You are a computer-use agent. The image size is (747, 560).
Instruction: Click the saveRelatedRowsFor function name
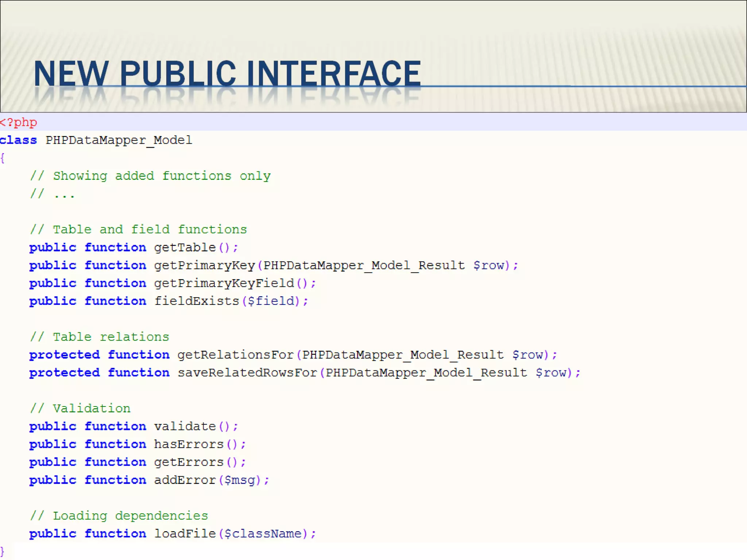click(x=247, y=373)
